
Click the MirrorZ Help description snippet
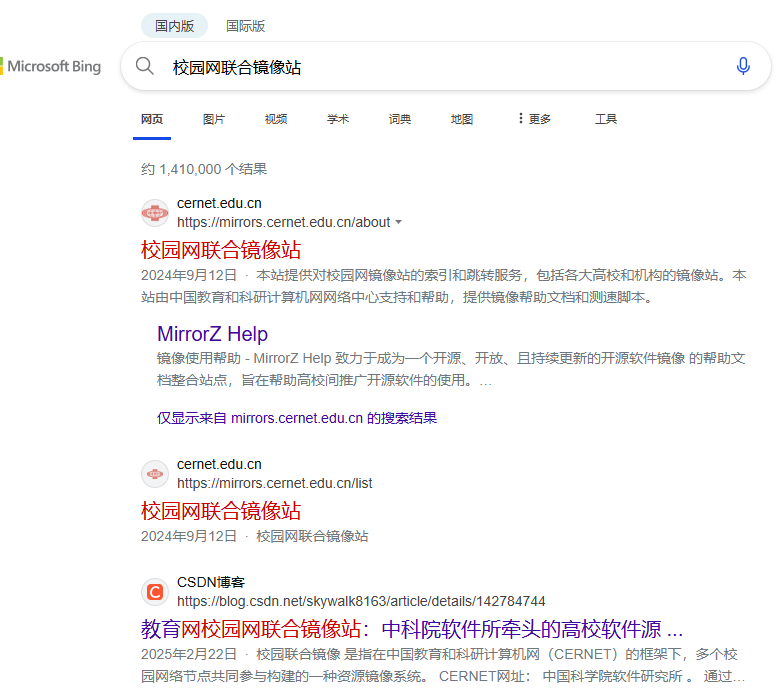click(451, 369)
